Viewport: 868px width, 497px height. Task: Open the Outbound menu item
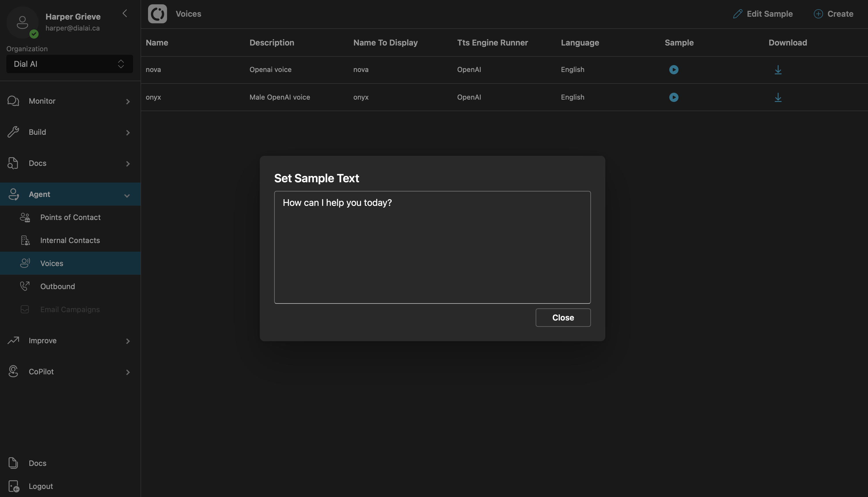(x=57, y=287)
